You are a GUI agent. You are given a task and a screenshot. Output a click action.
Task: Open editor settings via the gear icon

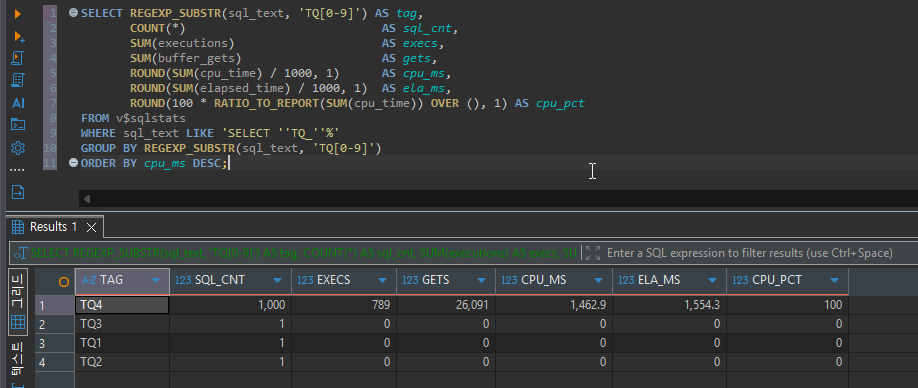pyautogui.click(x=18, y=148)
